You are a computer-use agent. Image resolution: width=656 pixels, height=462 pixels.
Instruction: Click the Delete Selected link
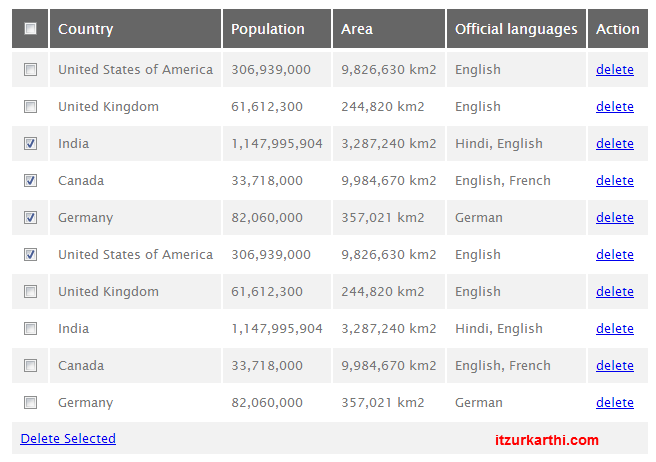(x=68, y=439)
